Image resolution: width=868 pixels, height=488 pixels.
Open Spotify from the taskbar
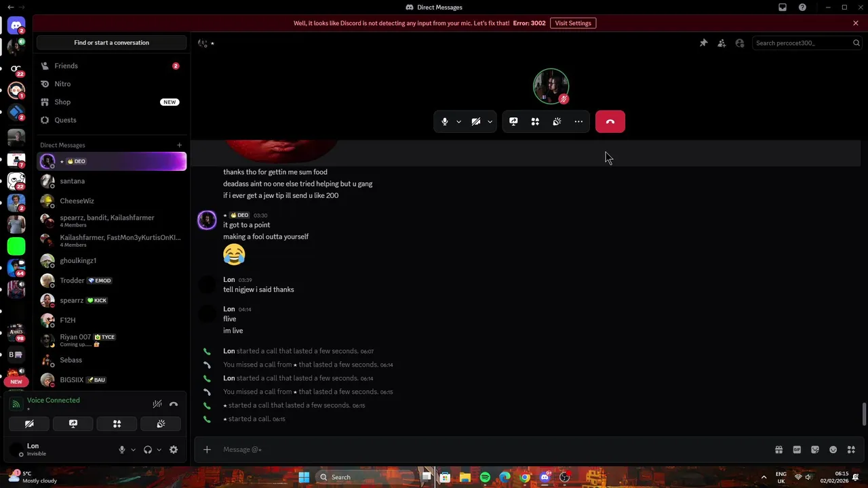tap(485, 477)
